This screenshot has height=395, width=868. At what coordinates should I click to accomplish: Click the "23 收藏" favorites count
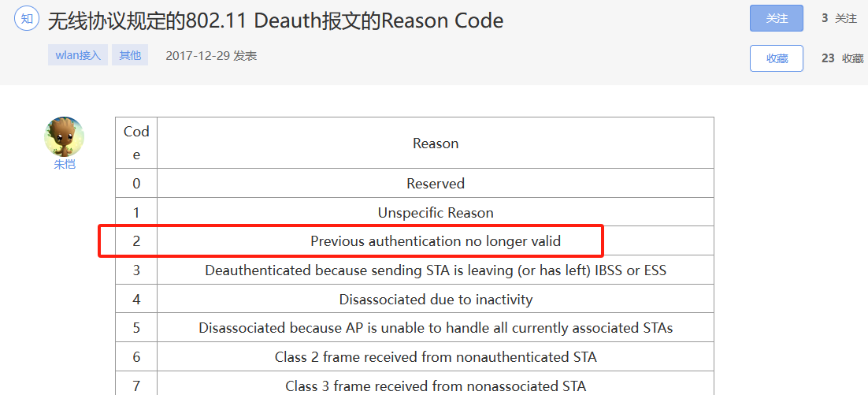[842, 58]
